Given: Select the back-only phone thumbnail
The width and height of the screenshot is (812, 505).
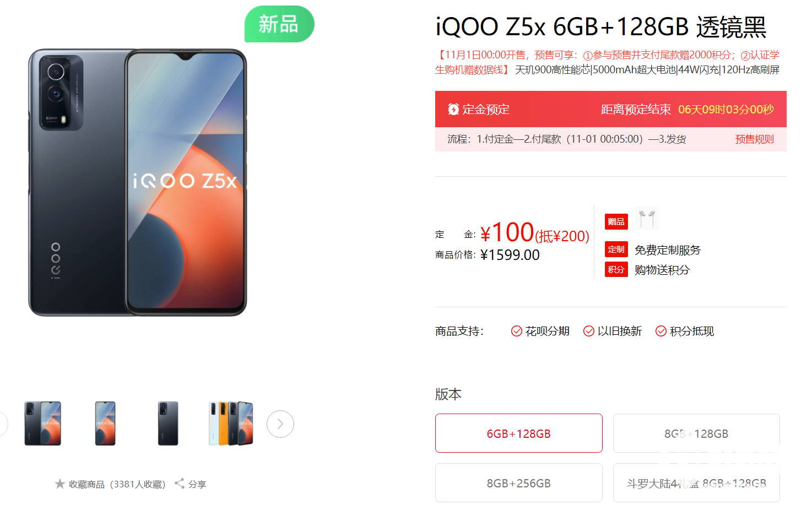Looking at the screenshot, I should [168, 423].
